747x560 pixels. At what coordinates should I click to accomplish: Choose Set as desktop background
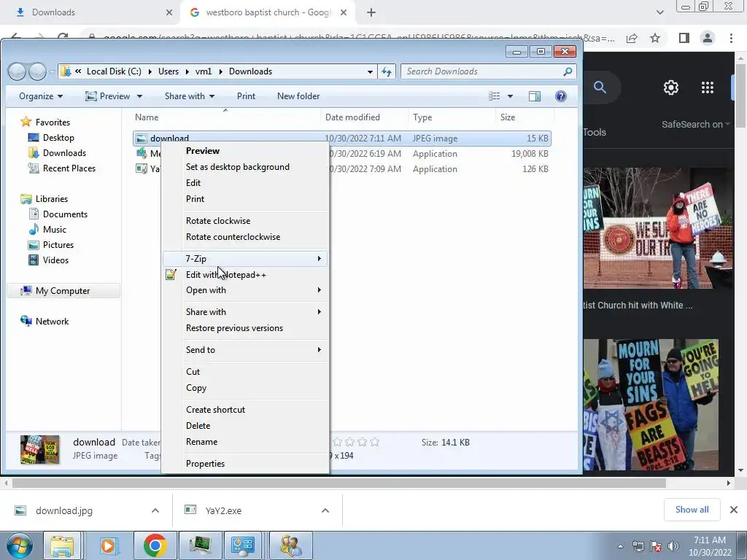245,167
